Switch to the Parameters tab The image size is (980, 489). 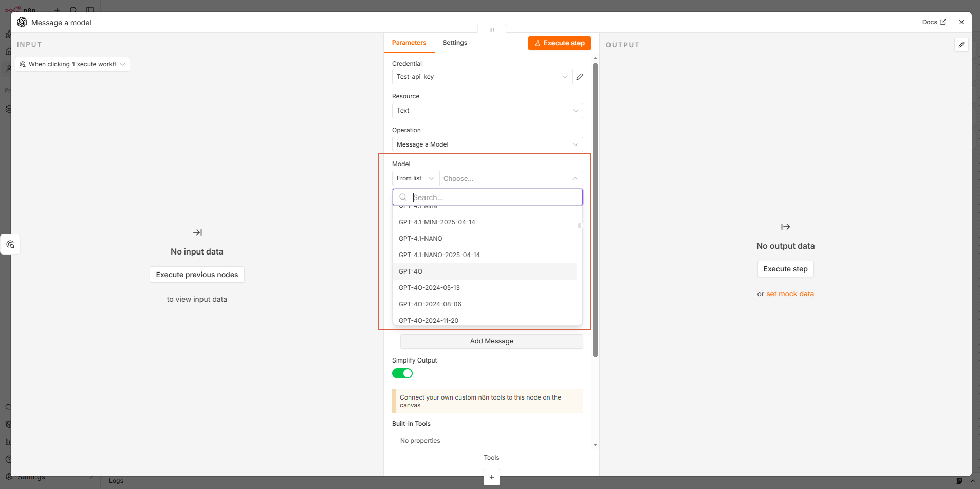click(x=409, y=43)
